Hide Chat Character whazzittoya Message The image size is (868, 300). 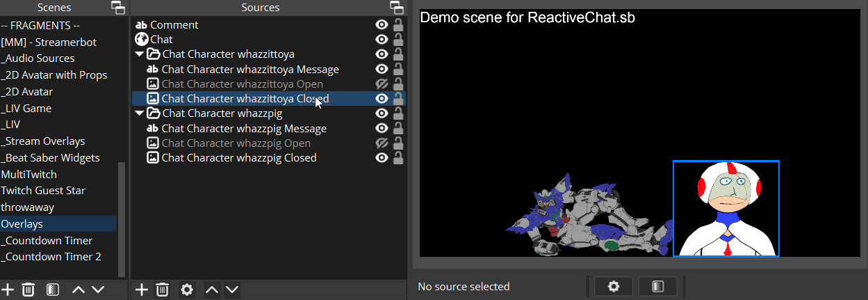pos(381,70)
